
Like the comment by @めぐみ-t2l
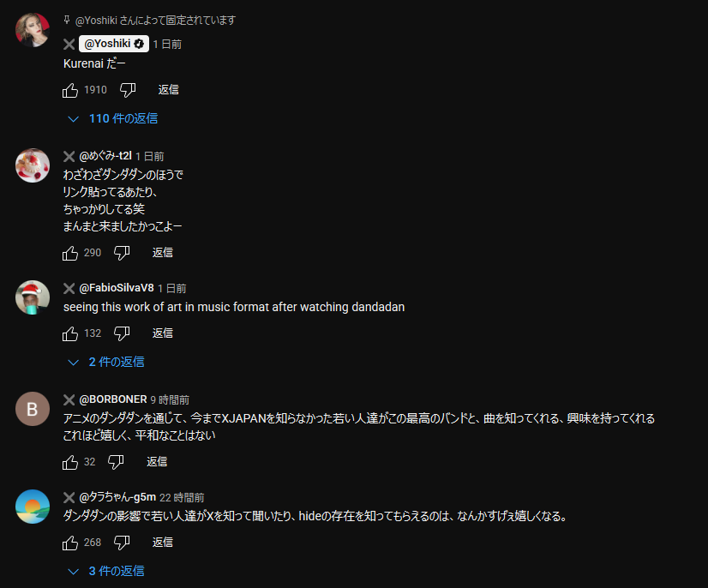click(70, 253)
